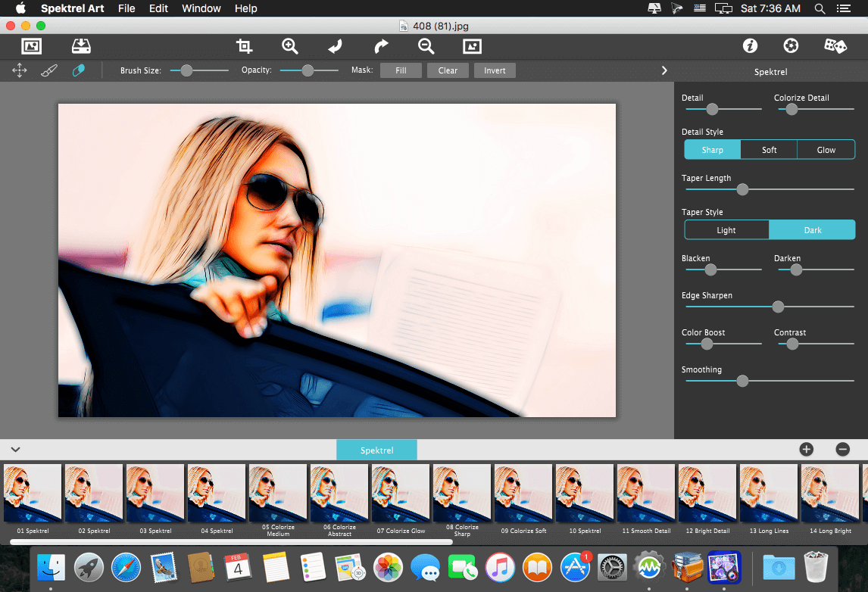Collapse the presets panel chevron
The image size is (868, 592).
15,449
